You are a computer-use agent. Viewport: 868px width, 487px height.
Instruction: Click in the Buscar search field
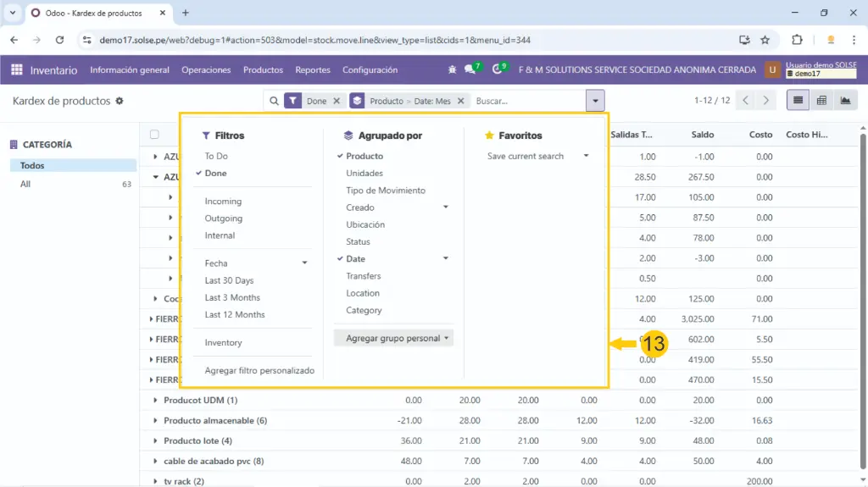point(526,101)
